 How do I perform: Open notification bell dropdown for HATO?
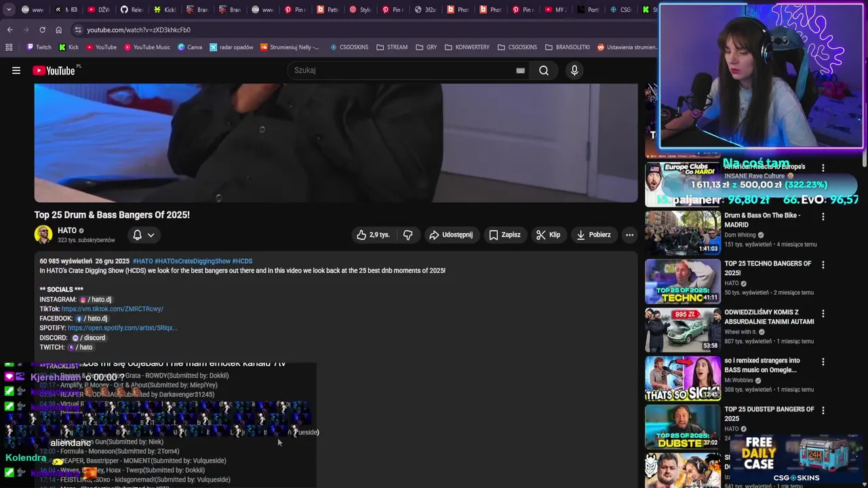[x=144, y=235]
